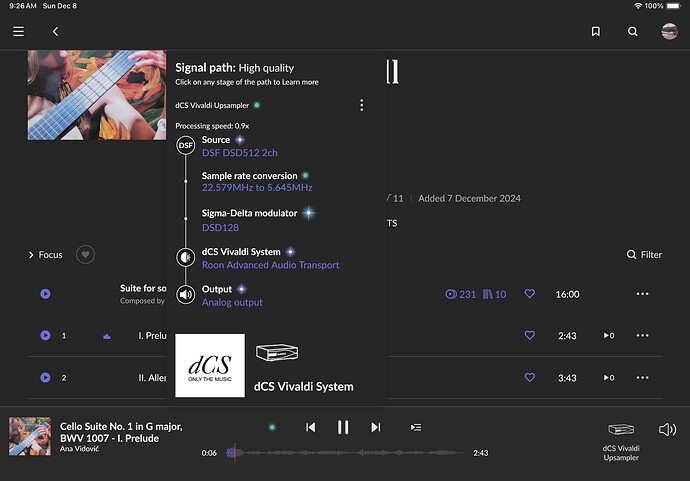
Task: Click the dCS Only The Music logo
Action: (210, 365)
